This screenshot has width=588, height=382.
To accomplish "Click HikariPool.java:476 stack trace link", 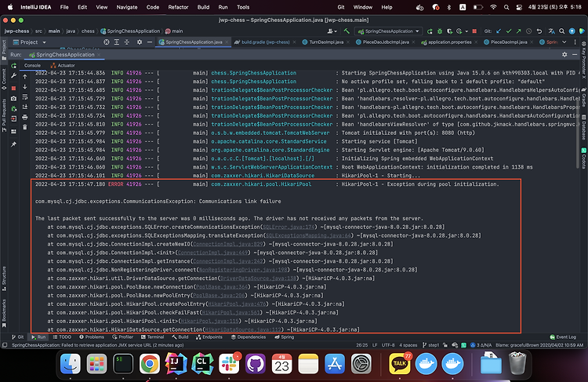I will (x=237, y=304).
